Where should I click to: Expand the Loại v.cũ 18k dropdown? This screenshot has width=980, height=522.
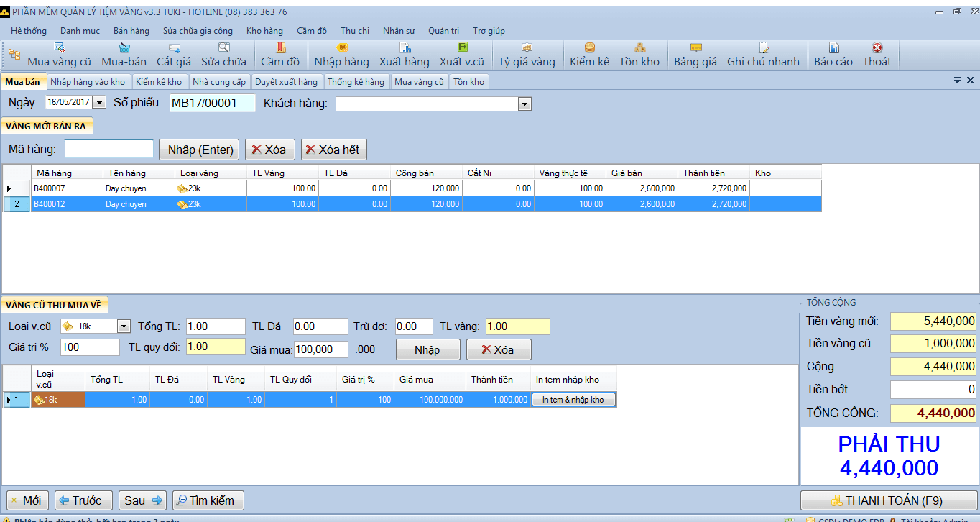tap(124, 326)
